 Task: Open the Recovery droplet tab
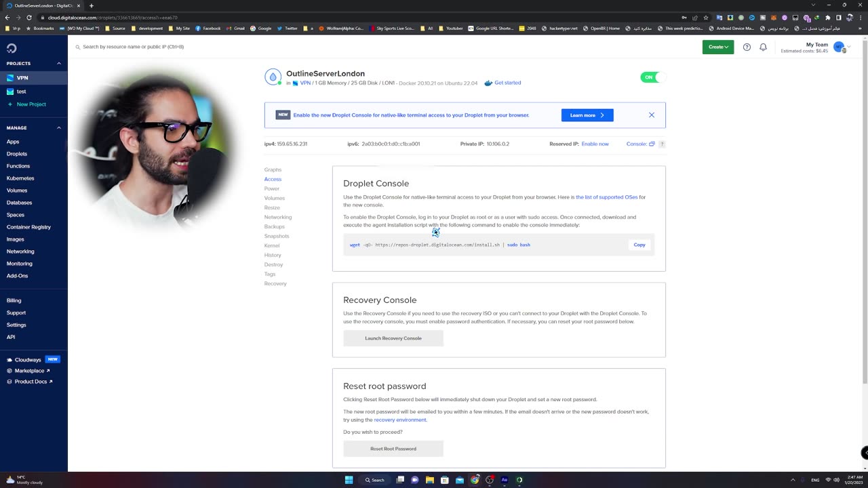click(x=275, y=283)
